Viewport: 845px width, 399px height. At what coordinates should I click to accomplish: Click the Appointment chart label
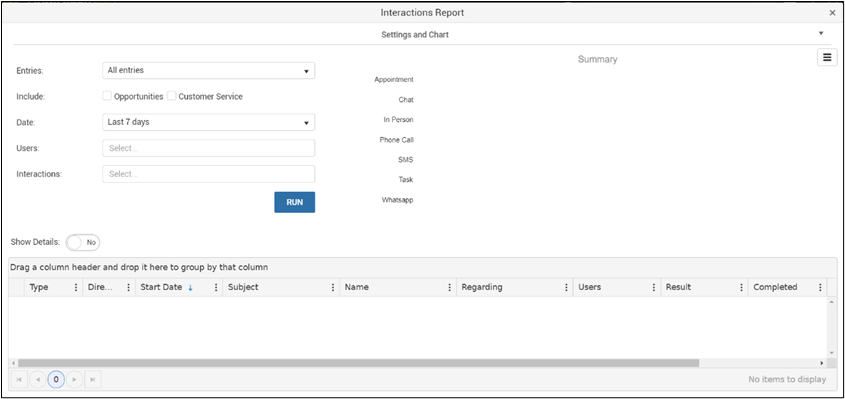(394, 80)
